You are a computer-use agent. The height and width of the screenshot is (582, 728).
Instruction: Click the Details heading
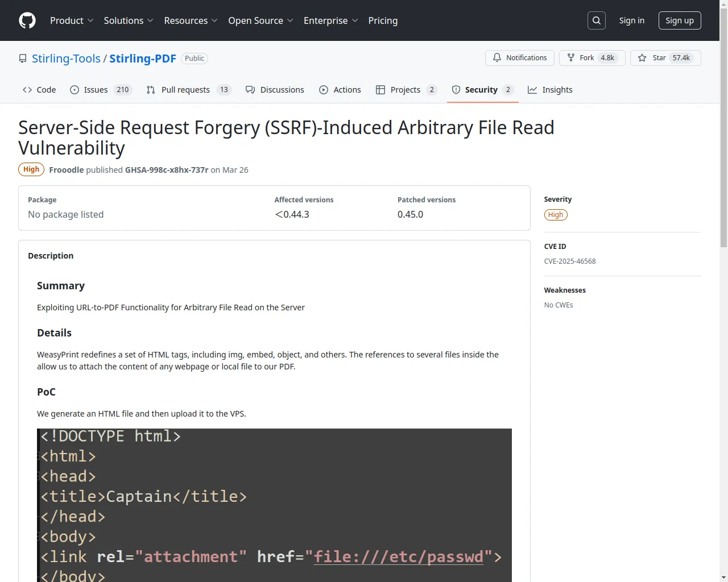54,333
